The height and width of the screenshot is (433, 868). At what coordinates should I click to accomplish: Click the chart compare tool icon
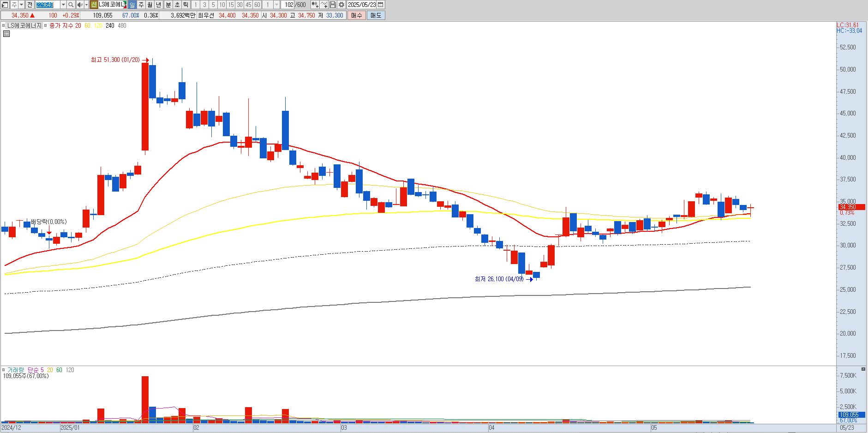[315, 5]
